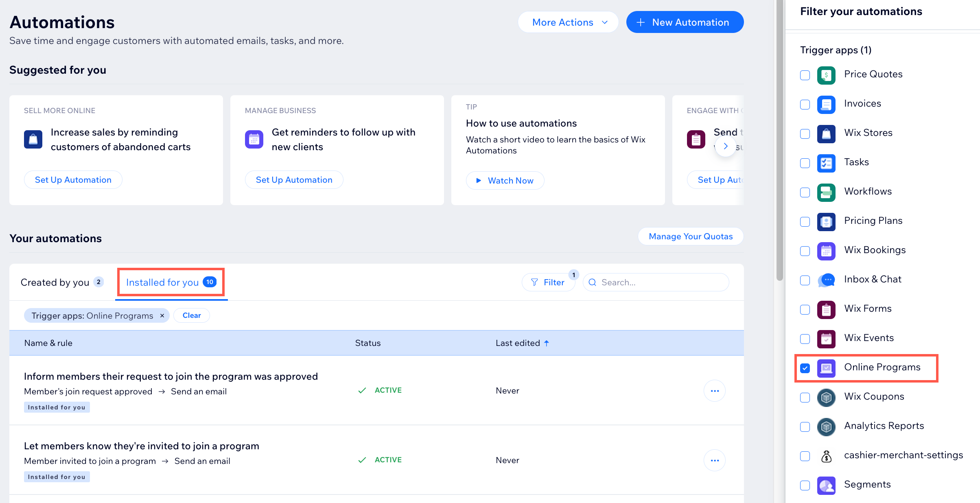Click the Tasks checklist icon
980x503 pixels.
pyautogui.click(x=826, y=163)
